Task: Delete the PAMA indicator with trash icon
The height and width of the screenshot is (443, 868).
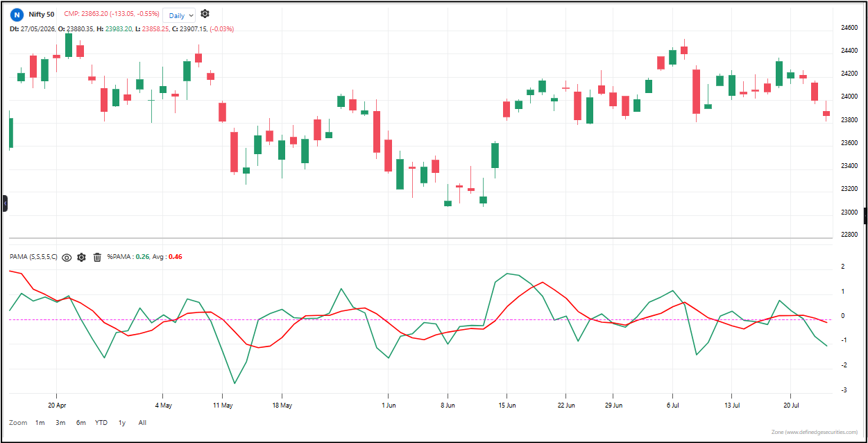Action: (97, 257)
